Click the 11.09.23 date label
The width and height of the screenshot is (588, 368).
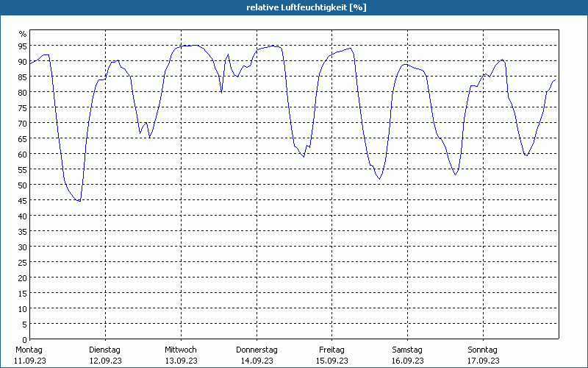click(30, 361)
